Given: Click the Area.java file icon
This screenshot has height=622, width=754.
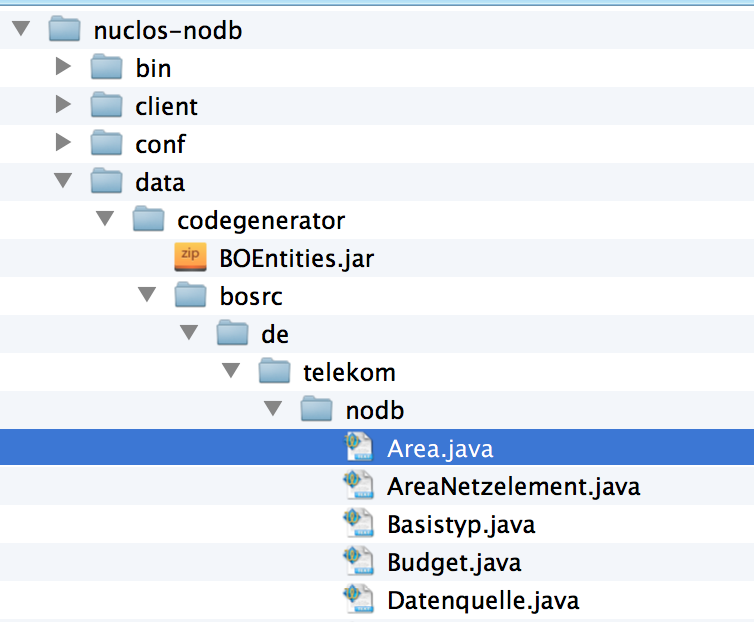Looking at the screenshot, I should [358, 447].
